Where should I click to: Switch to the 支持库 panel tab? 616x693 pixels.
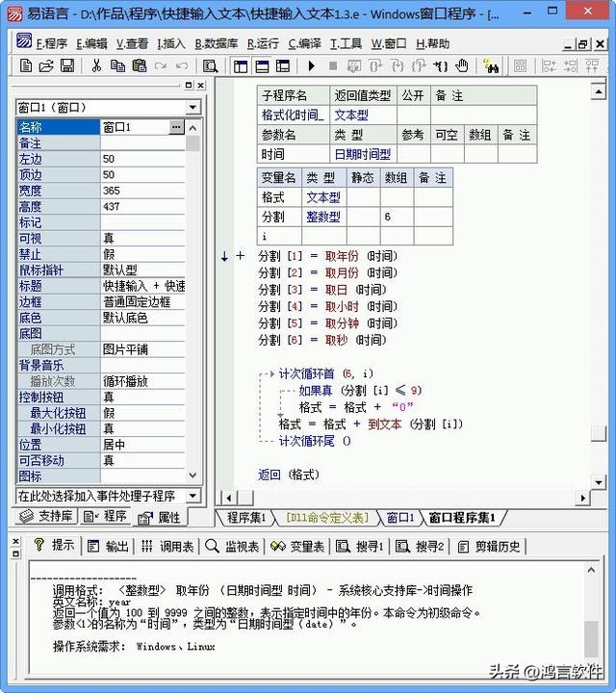pyautogui.click(x=47, y=517)
